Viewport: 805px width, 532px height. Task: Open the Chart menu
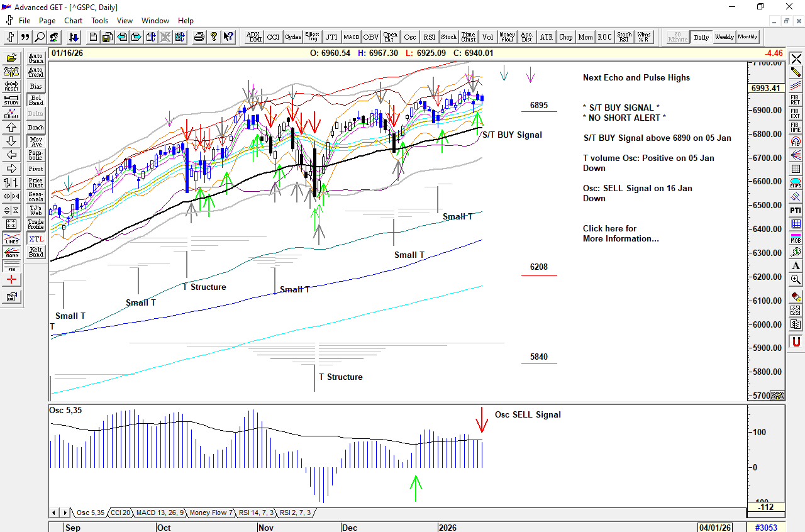pos(73,21)
